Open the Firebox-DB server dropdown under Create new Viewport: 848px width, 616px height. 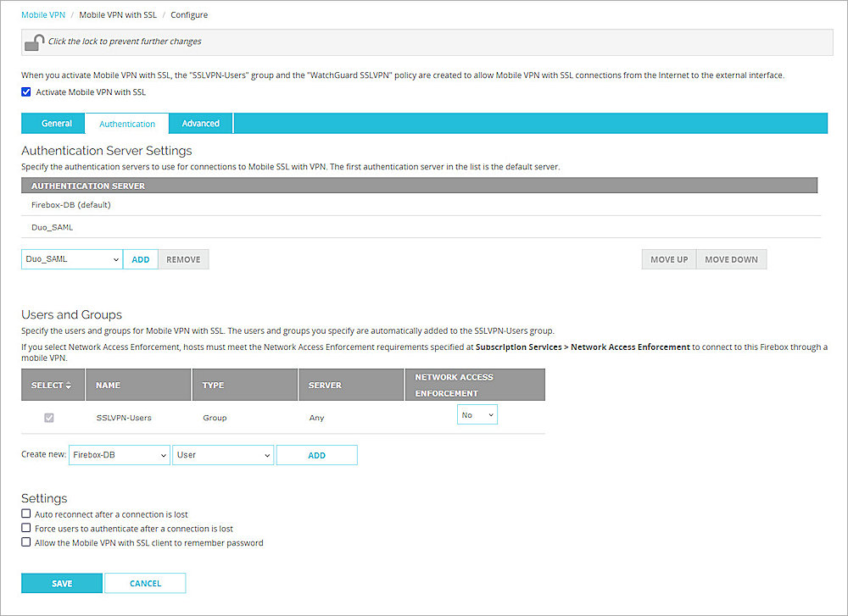[x=119, y=454]
